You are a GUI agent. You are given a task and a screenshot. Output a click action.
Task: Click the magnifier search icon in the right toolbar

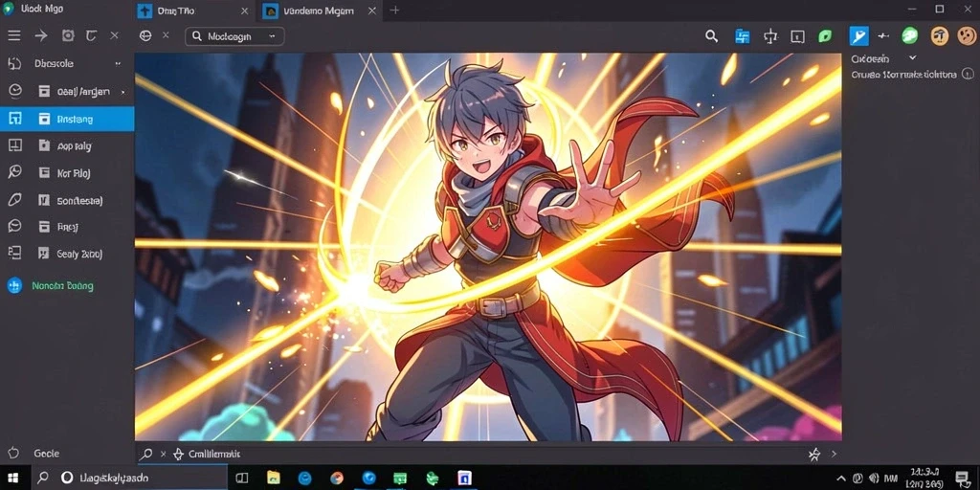tap(711, 36)
